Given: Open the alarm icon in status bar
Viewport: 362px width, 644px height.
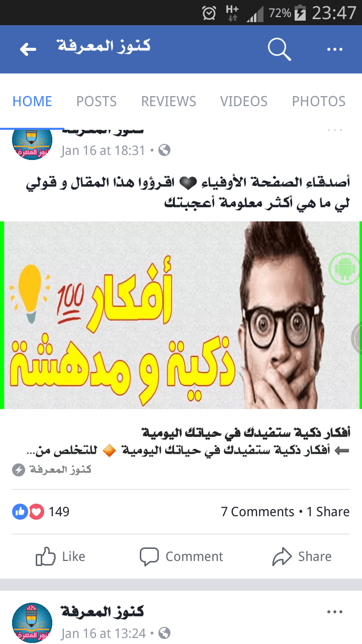Looking at the screenshot, I should tap(209, 13).
